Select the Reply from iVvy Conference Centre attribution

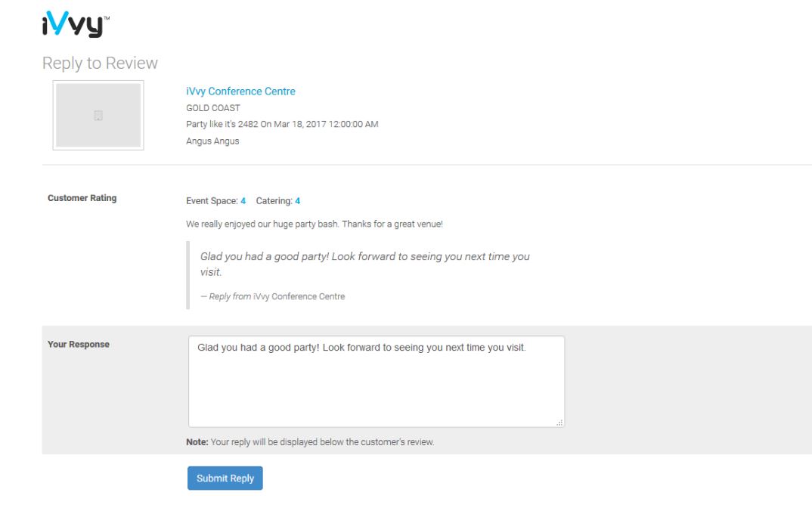click(x=273, y=296)
